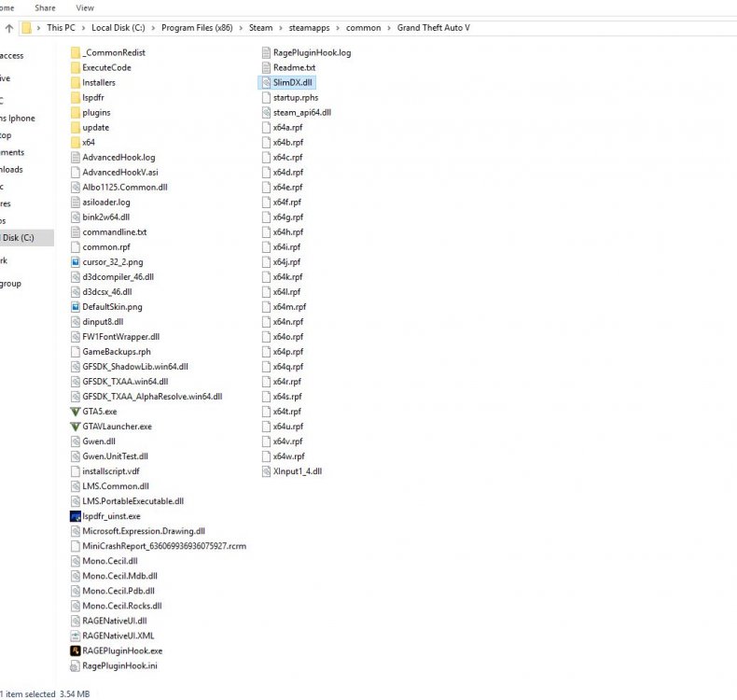
Task: Click the RAGEPluginHook.exe icon
Action: coord(76,651)
